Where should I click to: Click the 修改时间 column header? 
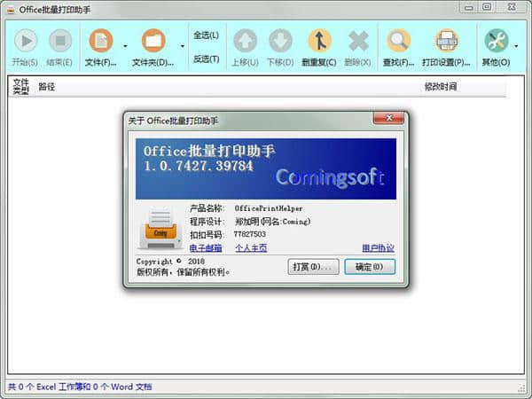(x=441, y=88)
